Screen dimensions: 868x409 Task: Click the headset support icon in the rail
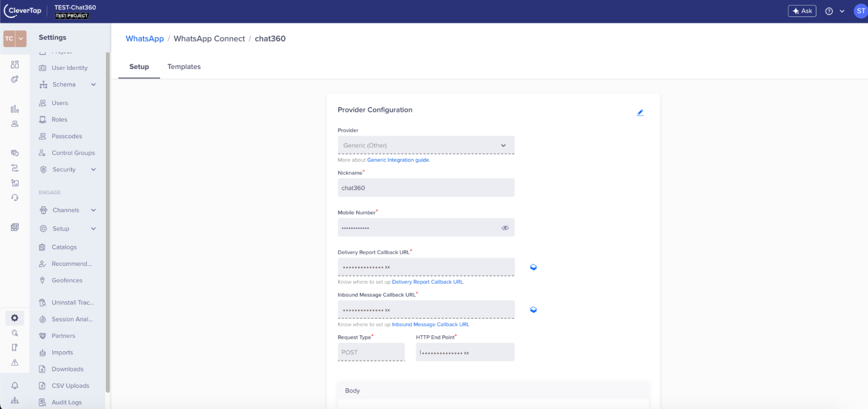[14, 198]
